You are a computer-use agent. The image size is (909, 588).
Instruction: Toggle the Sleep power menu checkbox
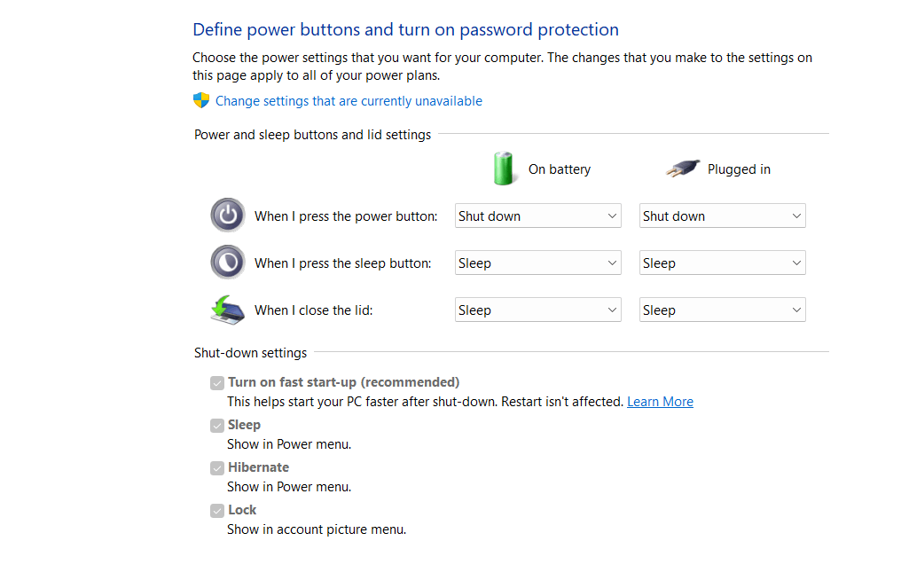tap(216, 426)
